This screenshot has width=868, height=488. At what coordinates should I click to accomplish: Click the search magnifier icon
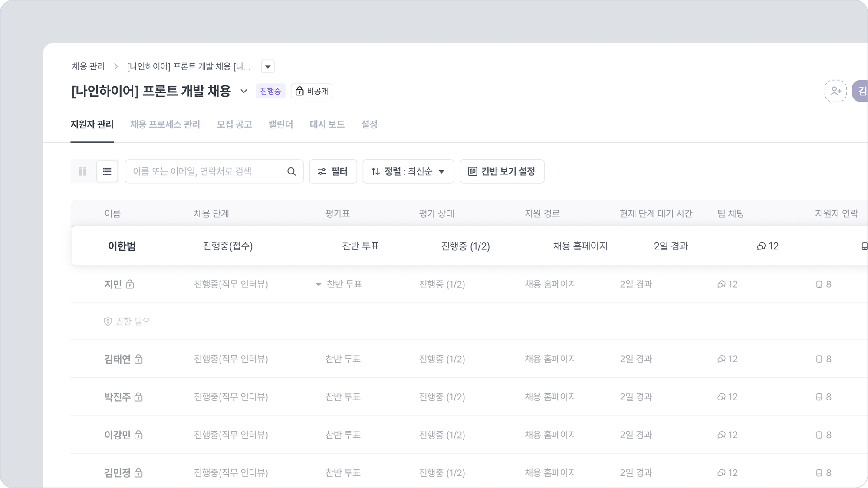[292, 171]
